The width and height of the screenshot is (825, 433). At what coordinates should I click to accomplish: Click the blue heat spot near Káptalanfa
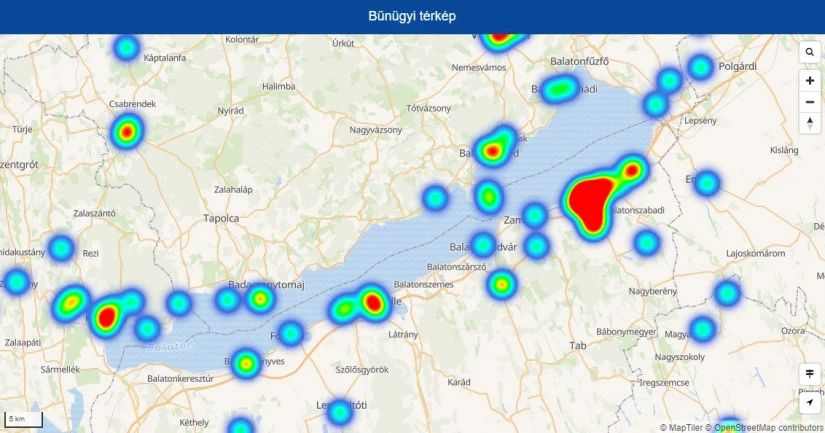(x=126, y=47)
